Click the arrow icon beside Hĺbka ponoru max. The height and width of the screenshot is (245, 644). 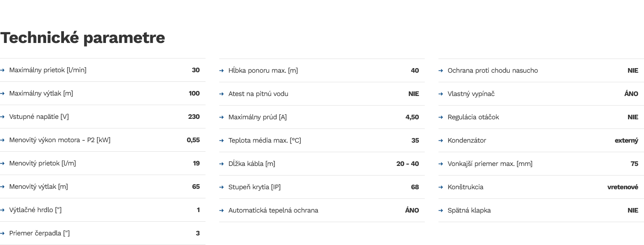pos(222,71)
